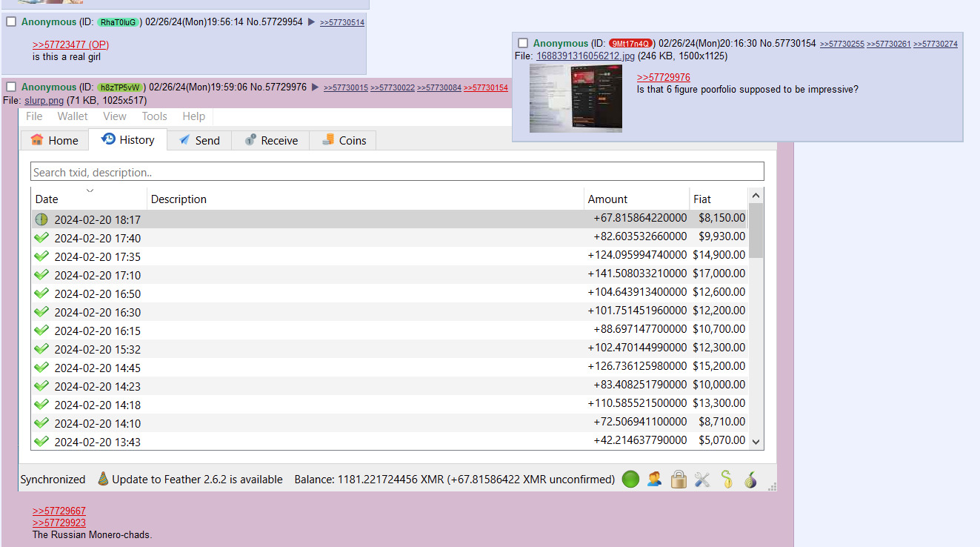
Task: Click the sort chevron above Date column
Action: pyautogui.click(x=90, y=191)
